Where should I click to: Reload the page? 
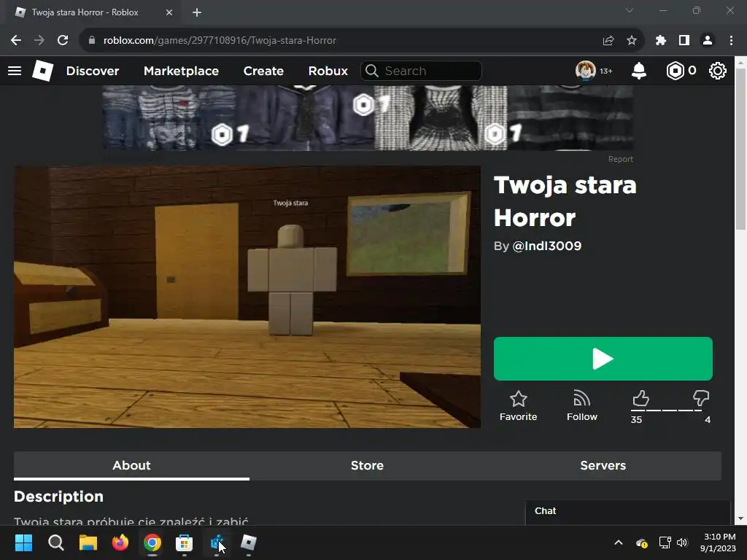coord(63,41)
